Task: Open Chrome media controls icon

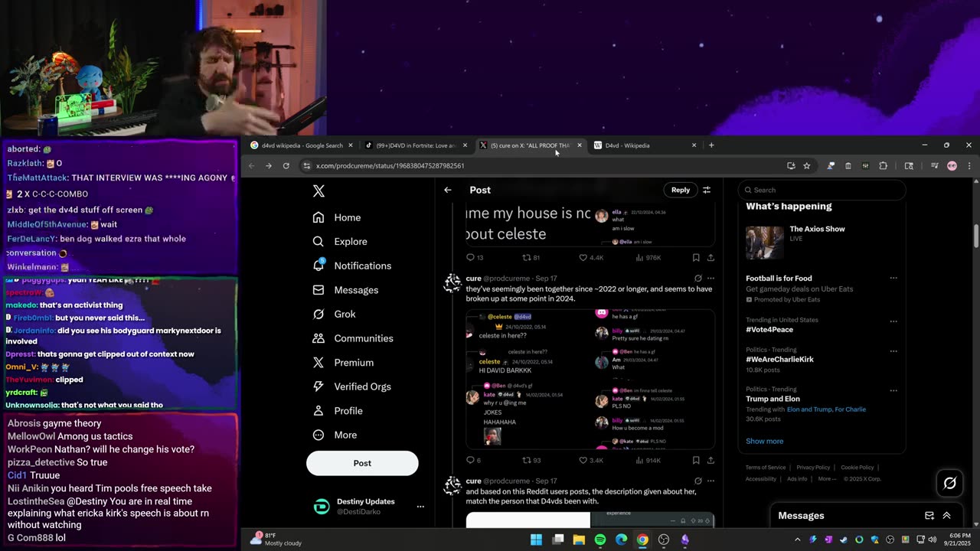Action: pyautogui.click(x=934, y=165)
